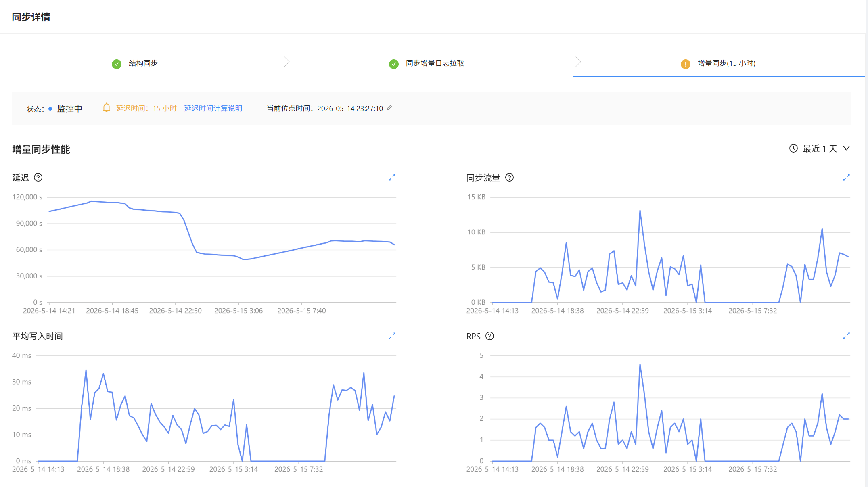Screen dimensions: 868x487
Task: Open the 最近 1 天 time range dropdown
Action: pyautogui.click(x=820, y=148)
